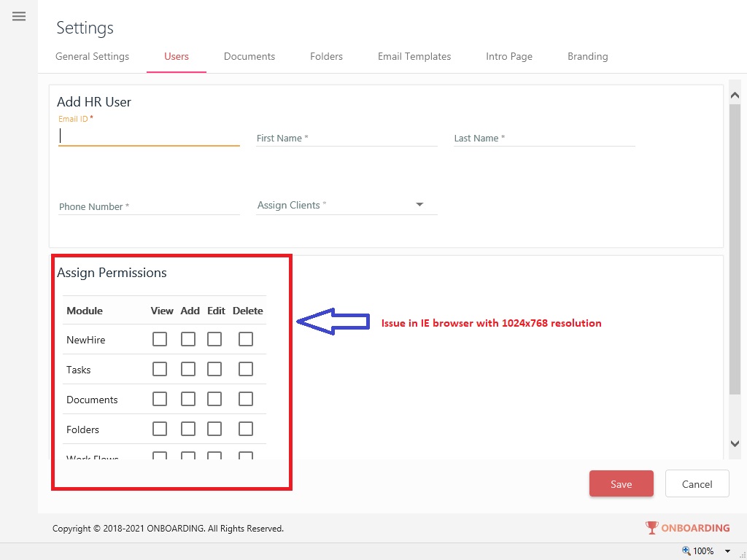Click the ONBOARDING trophy logo

point(687,528)
